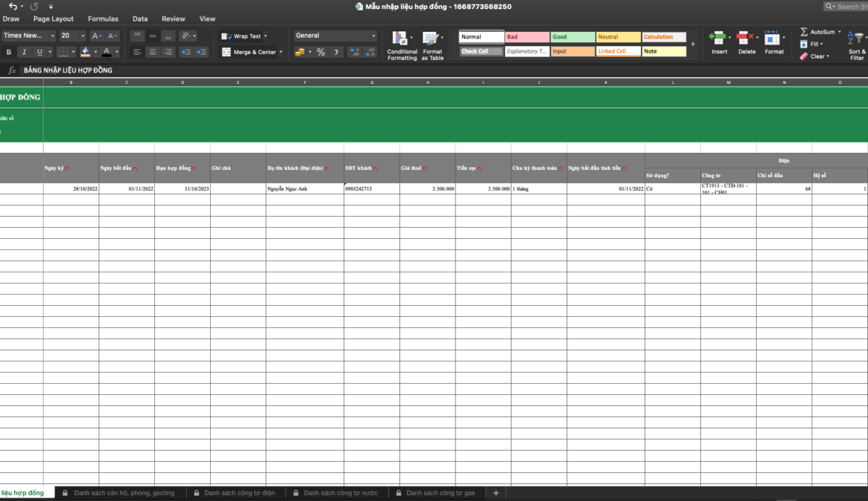Toggle Italic formatting
Viewport: 868px width, 501px height.
[24, 52]
